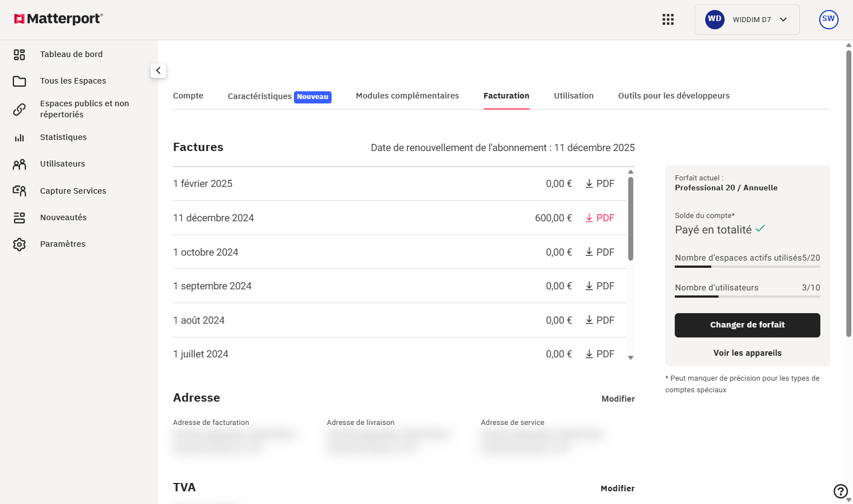Download the 1 octobre 2024 invoice PDF
Screen dimensions: 853x504
600,252
